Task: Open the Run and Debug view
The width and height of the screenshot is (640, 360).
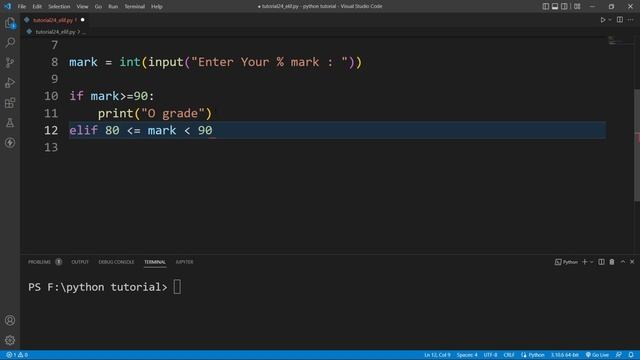Action: point(10,82)
